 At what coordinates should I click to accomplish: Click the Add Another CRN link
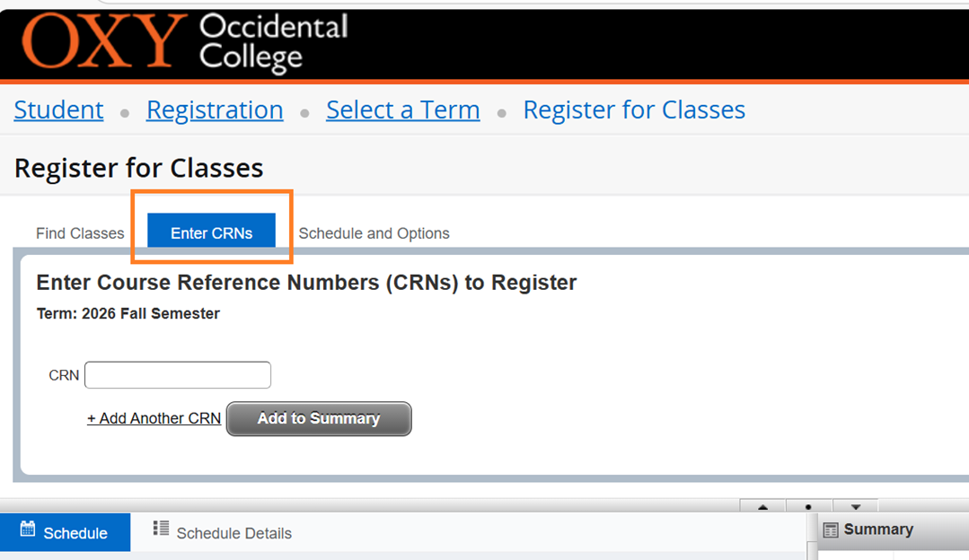tap(154, 418)
